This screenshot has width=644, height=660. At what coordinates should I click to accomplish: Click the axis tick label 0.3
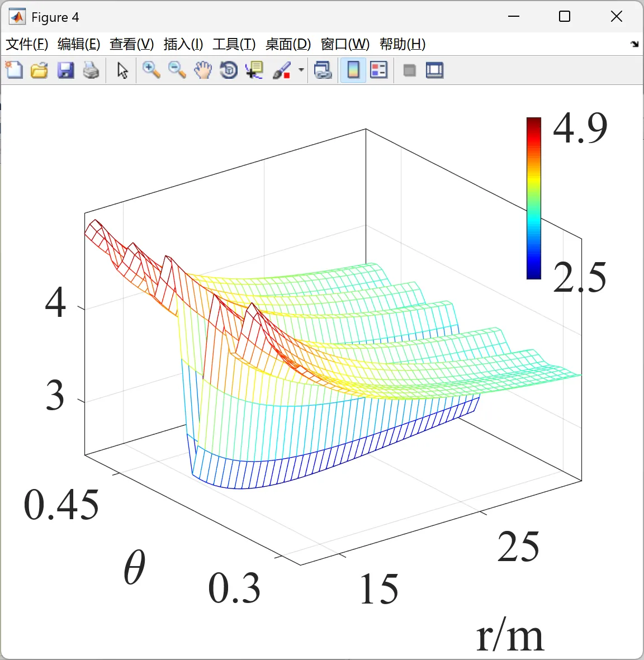(x=234, y=587)
